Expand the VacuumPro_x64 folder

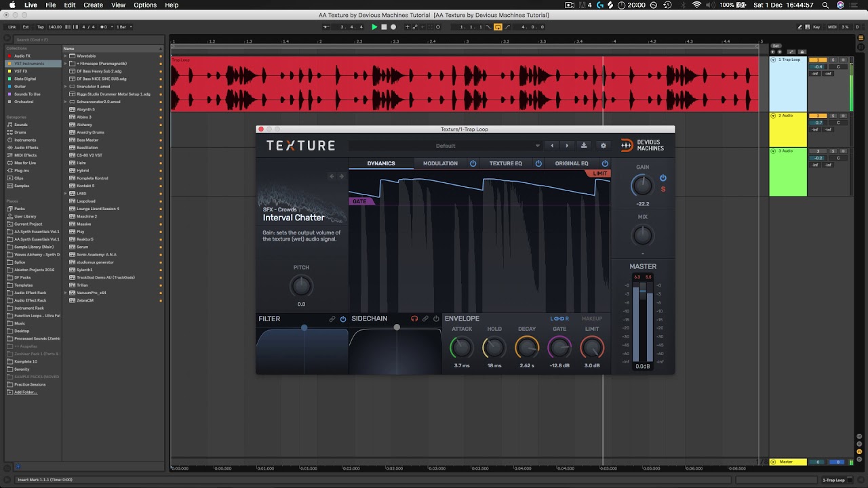pos(66,293)
